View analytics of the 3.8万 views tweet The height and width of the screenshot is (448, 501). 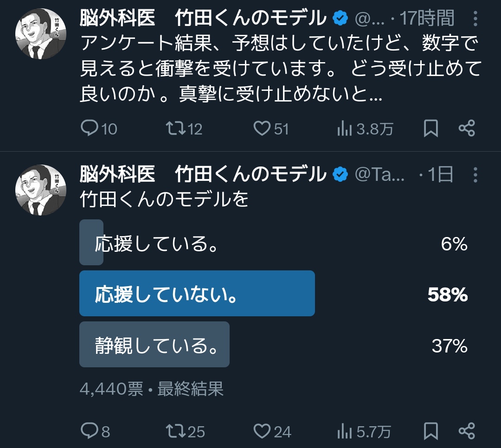click(x=344, y=129)
